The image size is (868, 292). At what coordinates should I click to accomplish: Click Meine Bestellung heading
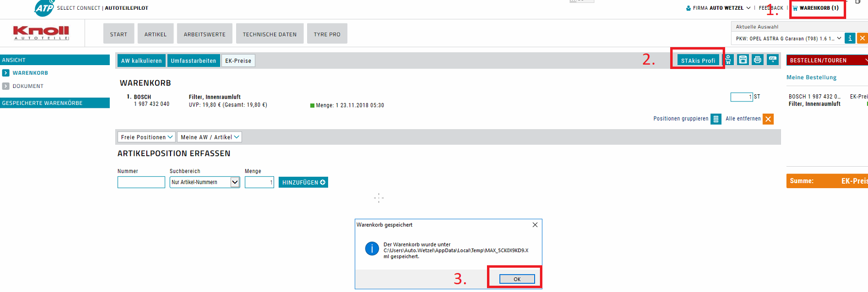click(x=812, y=77)
